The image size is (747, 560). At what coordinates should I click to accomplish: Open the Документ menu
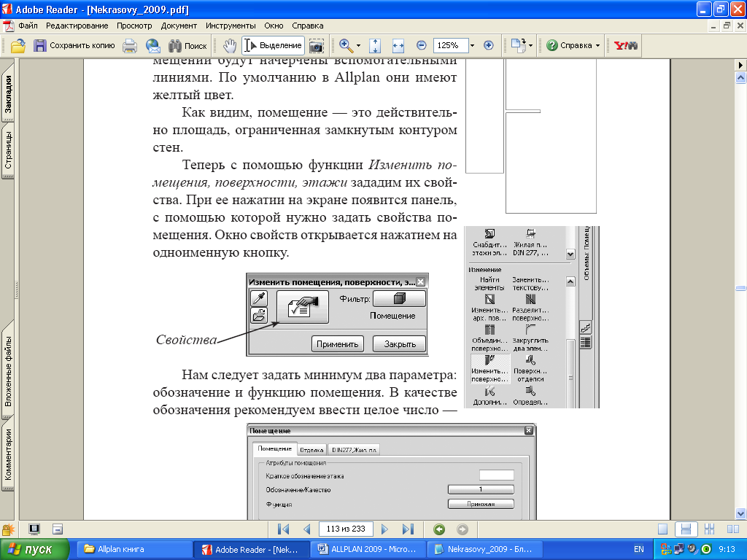pos(179,26)
